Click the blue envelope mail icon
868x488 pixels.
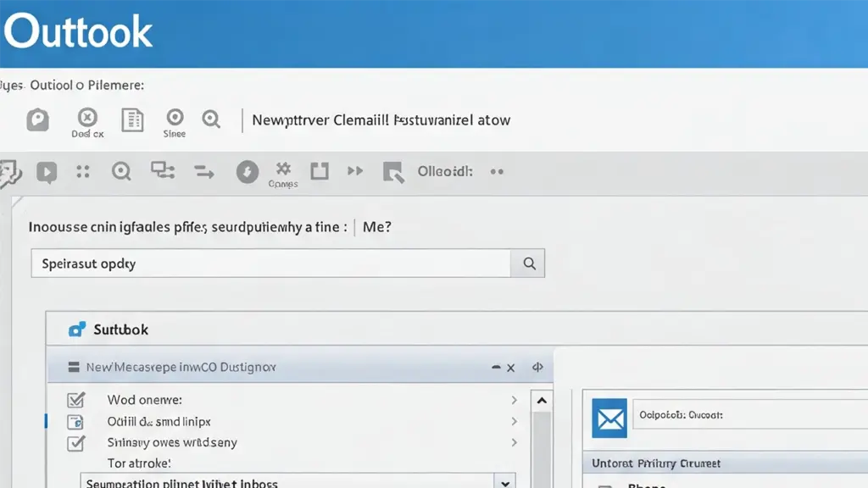609,418
